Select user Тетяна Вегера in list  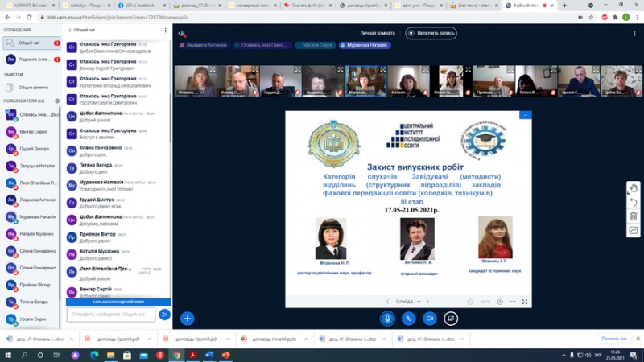tap(31, 302)
